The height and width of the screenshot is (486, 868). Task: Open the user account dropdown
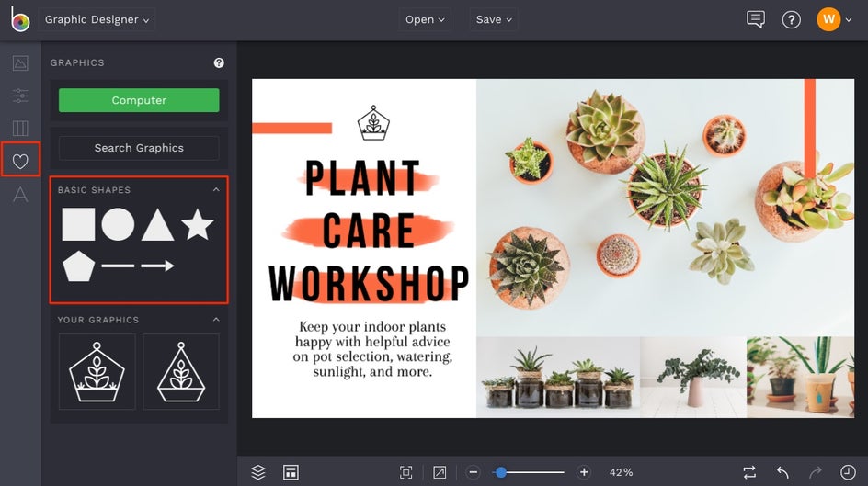click(x=835, y=19)
